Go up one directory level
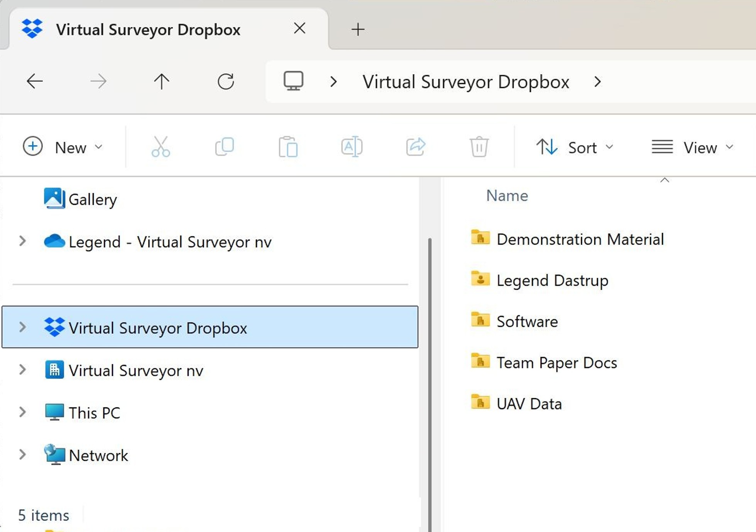Viewport: 756px width, 532px height. click(x=162, y=81)
